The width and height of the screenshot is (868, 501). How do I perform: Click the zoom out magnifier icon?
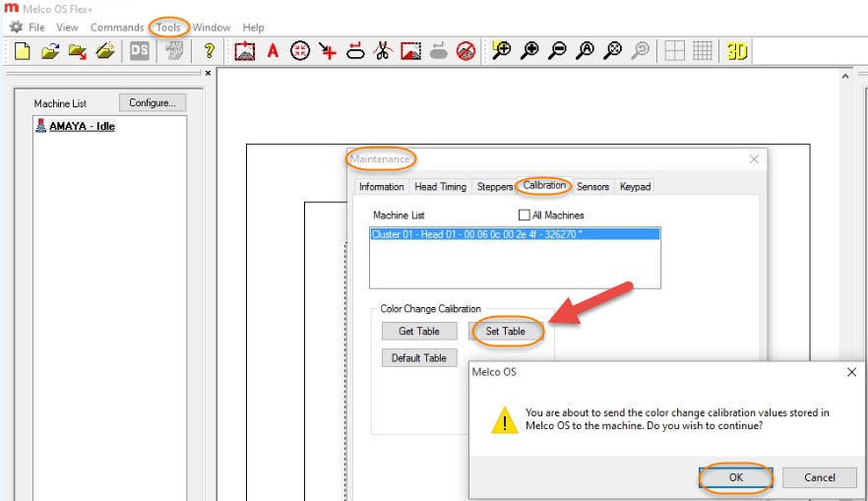[x=557, y=52]
